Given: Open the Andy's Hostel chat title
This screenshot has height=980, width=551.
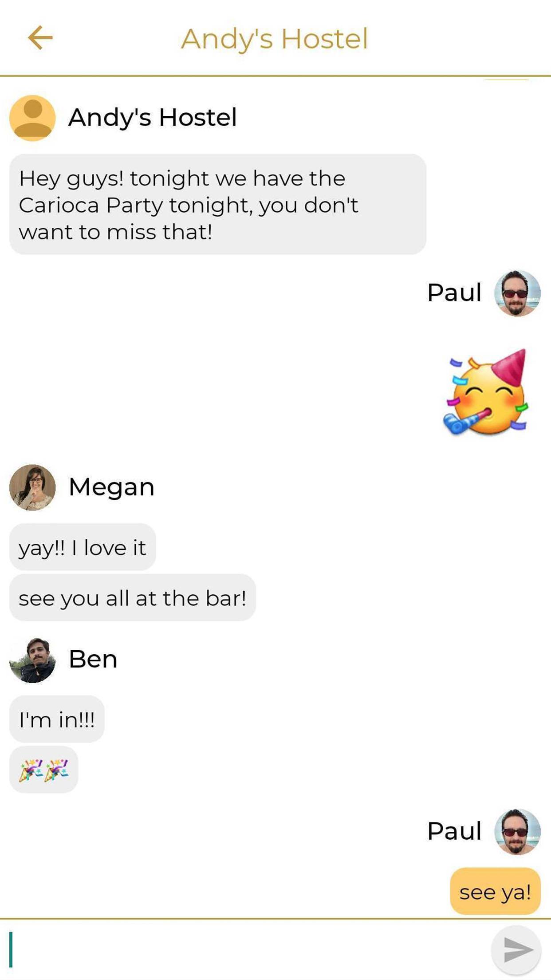Looking at the screenshot, I should pos(275,39).
